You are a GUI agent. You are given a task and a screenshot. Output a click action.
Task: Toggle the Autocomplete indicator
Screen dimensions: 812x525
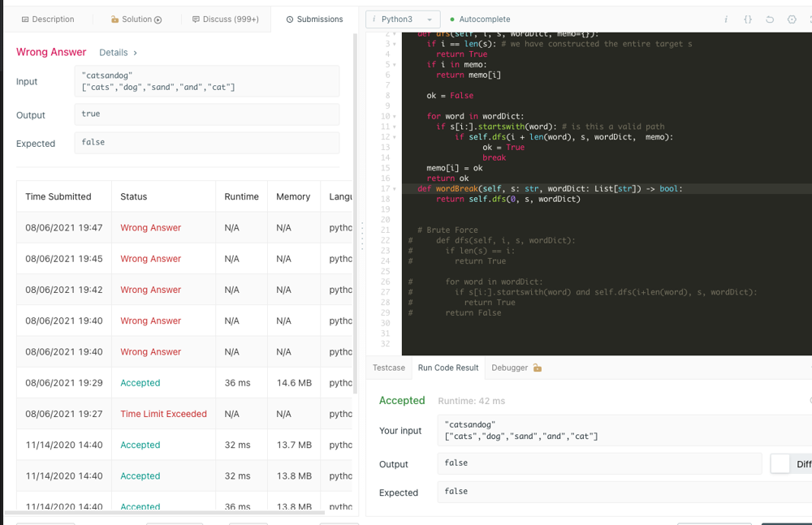(480, 19)
